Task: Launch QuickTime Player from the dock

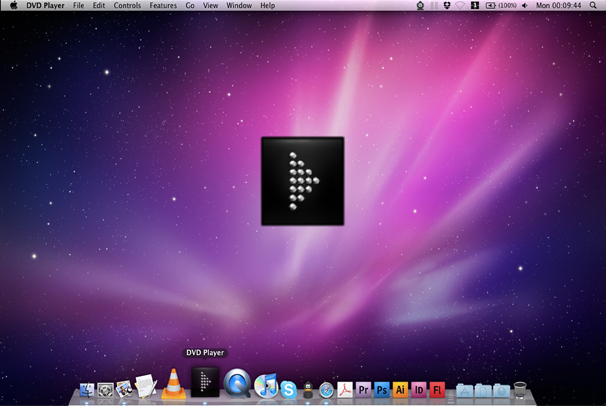Action: (x=237, y=383)
